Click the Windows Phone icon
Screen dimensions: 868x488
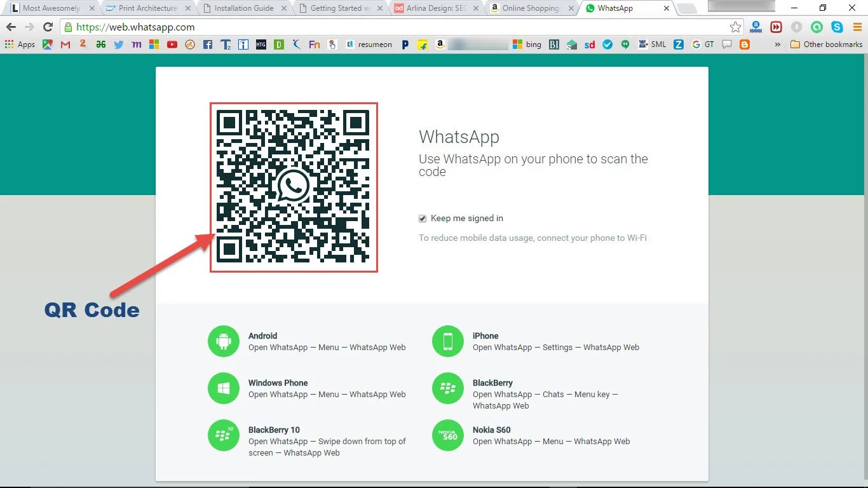[224, 388]
